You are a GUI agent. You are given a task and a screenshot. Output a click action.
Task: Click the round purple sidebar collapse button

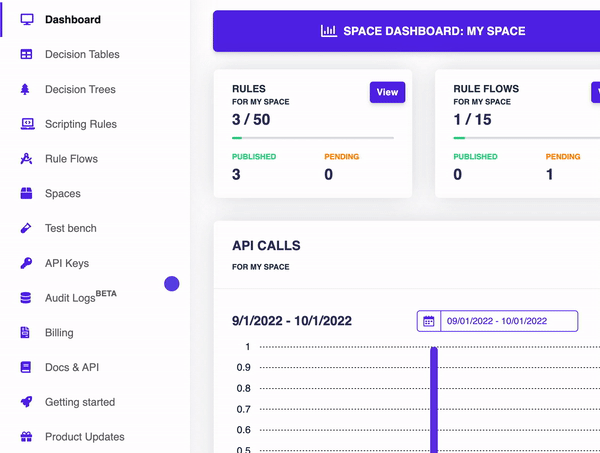[172, 284]
